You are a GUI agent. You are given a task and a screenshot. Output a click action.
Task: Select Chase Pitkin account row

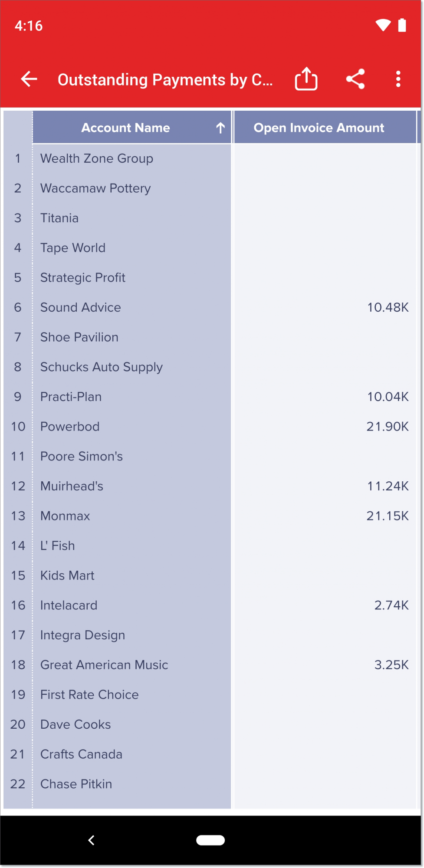pos(76,784)
